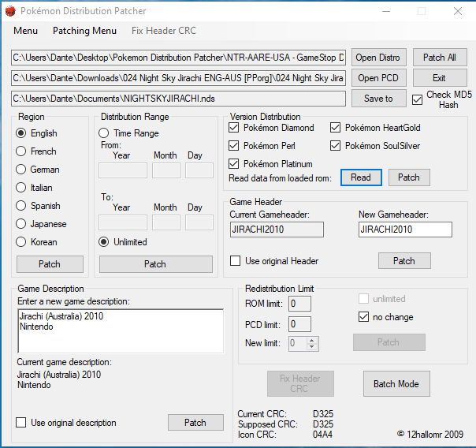This screenshot has height=448, width=476.
Task: Open the Patching Menu
Action: 84,31
